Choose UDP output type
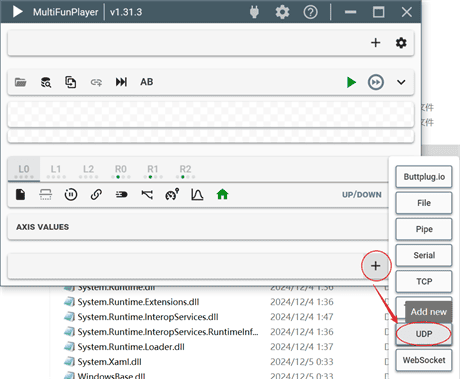The width and height of the screenshot is (460, 379). point(424,334)
